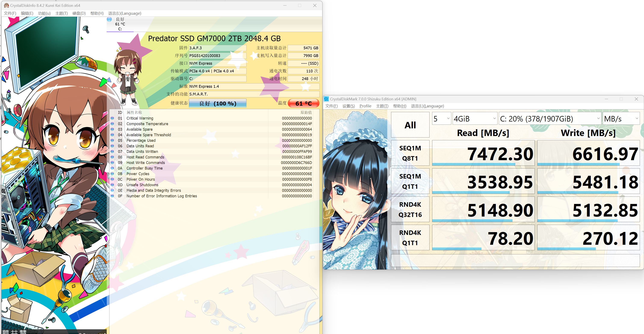Viewport: 644px width, 334px height.
Task: Click the blue health orb for drive C:
Action: (109, 19)
